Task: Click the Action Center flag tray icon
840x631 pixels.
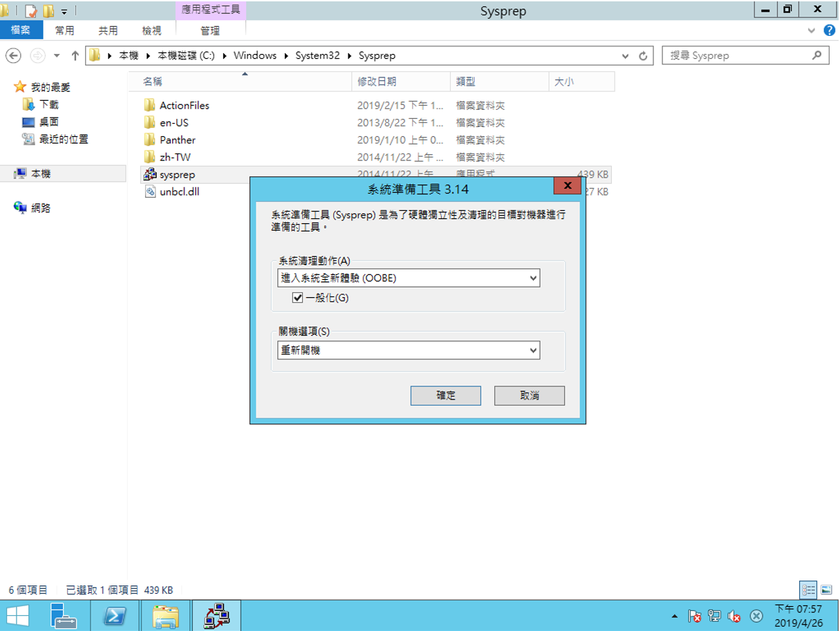Action: point(695,616)
